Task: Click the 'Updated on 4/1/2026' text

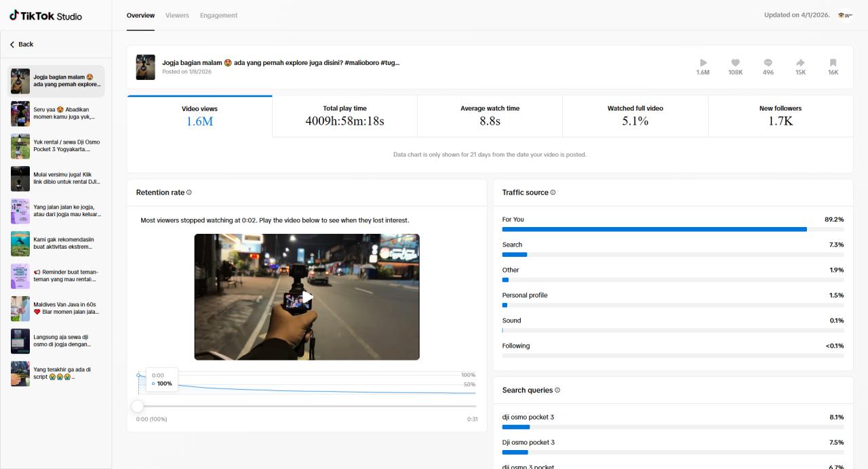Action: click(x=797, y=15)
